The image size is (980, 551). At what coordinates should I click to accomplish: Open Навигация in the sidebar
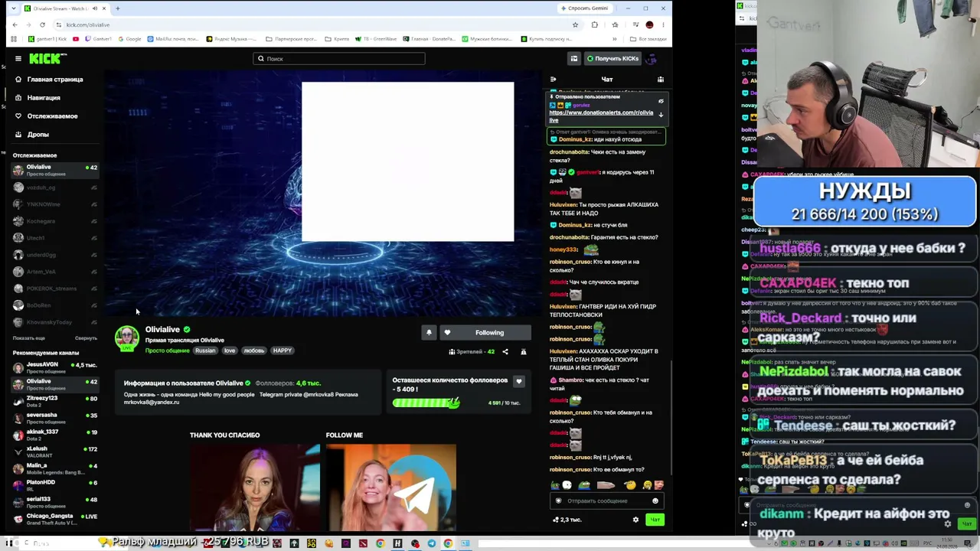pos(44,98)
